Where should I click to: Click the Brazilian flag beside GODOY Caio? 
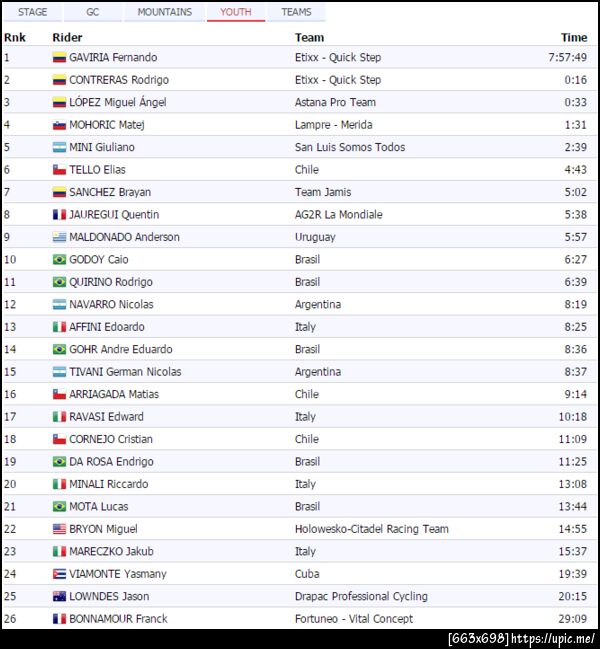click(59, 260)
